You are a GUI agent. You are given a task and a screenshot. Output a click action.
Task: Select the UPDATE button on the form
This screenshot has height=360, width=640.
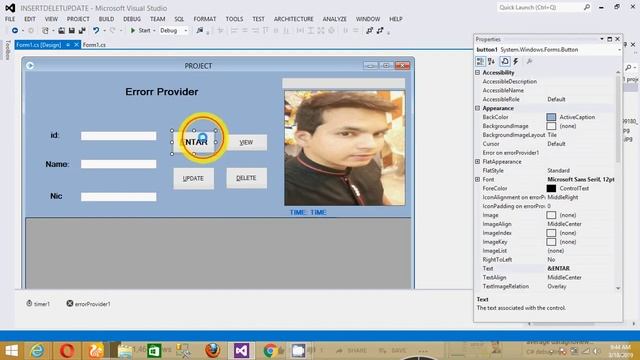(x=193, y=178)
